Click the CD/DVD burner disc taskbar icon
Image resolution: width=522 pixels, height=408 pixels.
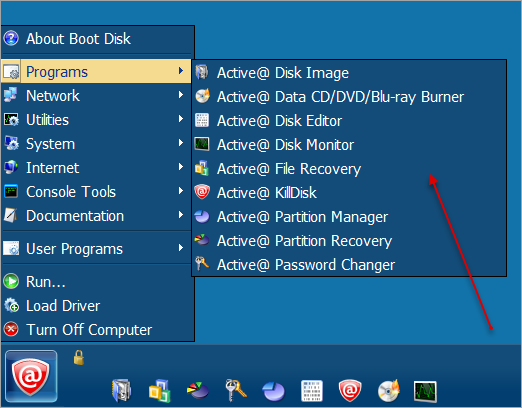click(389, 390)
